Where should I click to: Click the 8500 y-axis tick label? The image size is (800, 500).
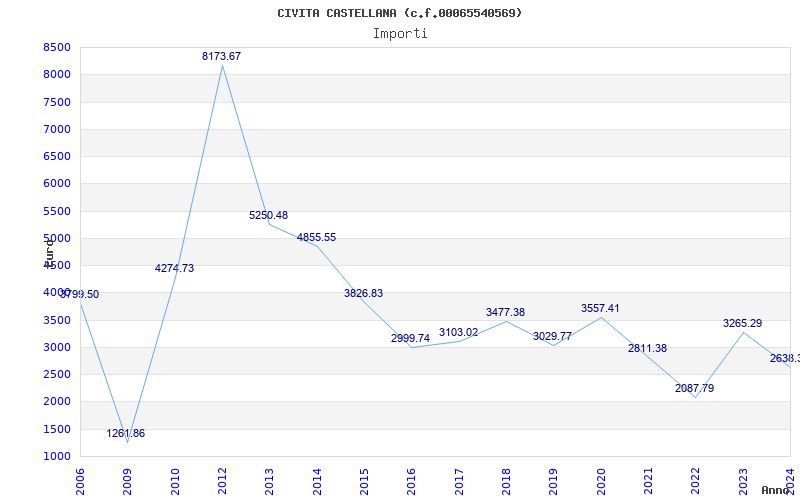[x=57, y=48]
